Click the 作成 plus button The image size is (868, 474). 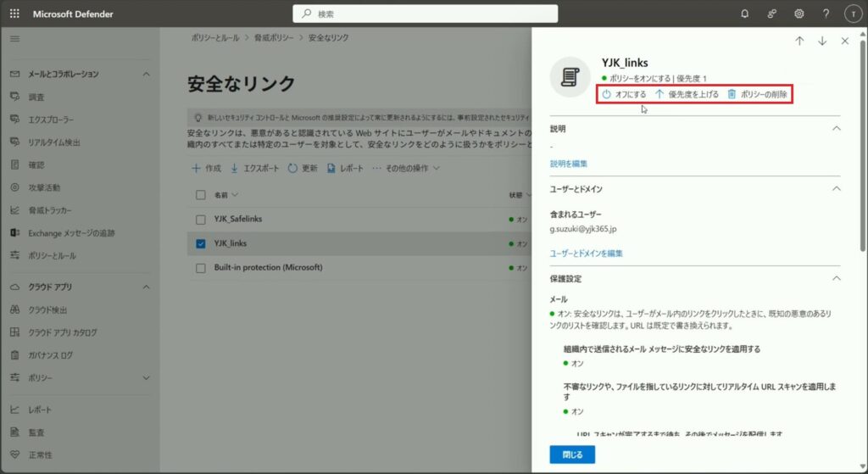(x=206, y=168)
